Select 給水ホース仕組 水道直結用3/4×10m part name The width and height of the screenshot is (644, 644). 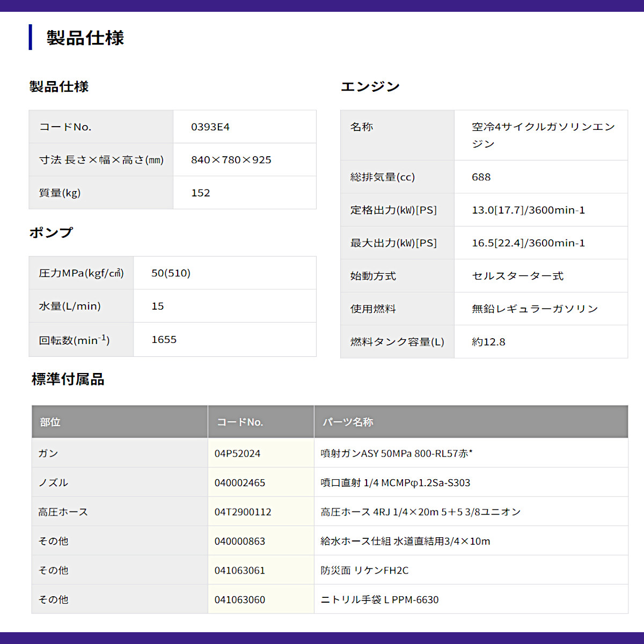click(406, 541)
